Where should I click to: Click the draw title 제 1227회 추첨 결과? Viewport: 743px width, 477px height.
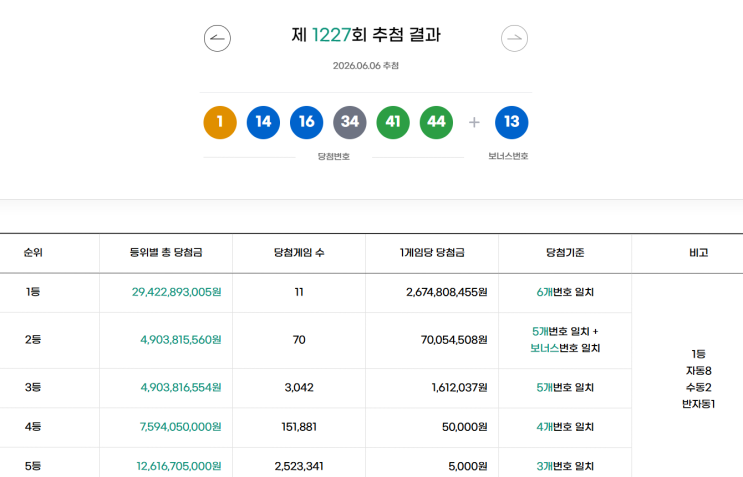pos(366,35)
